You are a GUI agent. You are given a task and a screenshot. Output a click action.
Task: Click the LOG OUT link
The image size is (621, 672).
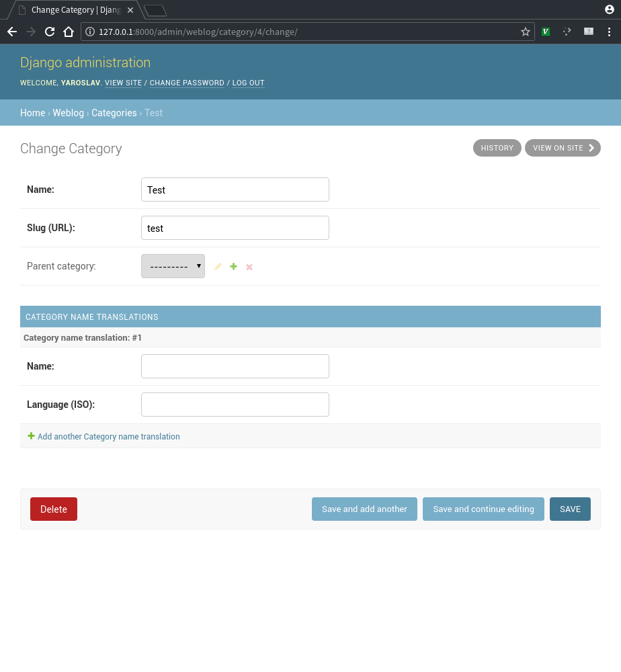(248, 83)
